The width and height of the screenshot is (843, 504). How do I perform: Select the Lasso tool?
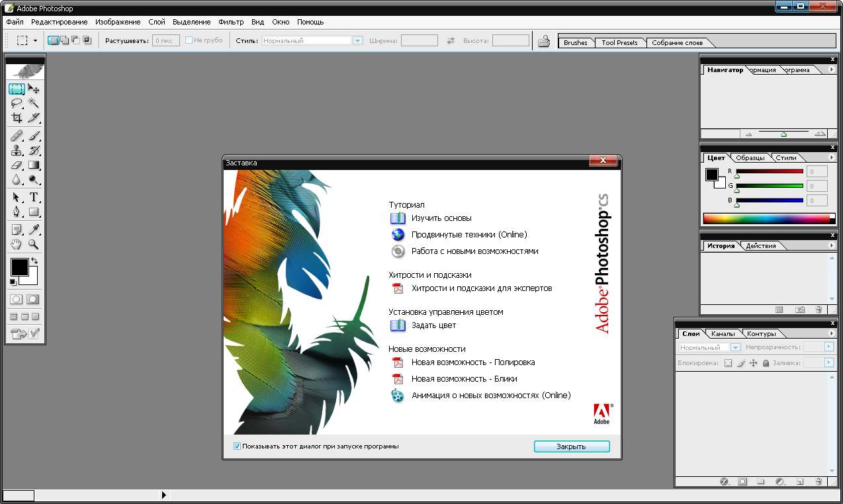coord(17,103)
